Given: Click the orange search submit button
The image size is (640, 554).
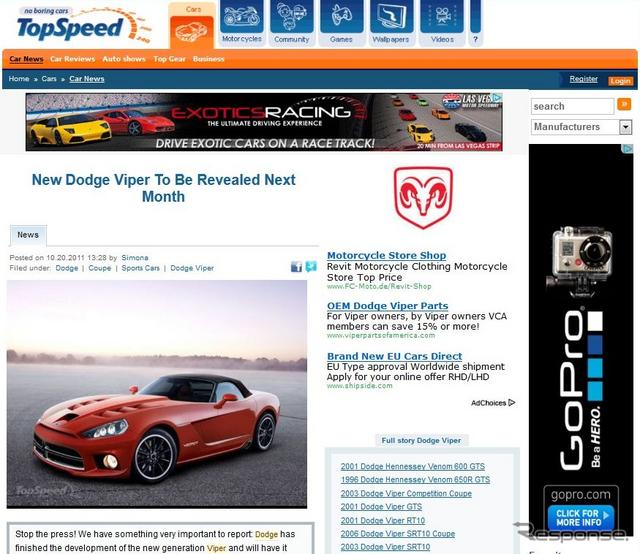Looking at the screenshot, I should (x=624, y=105).
